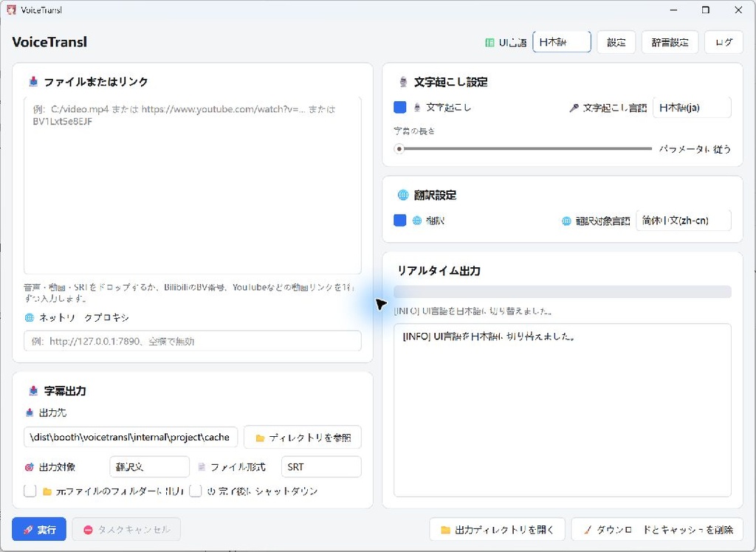The height and width of the screenshot is (552, 756).
Task: Close the VoiceTransl window
Action: point(738,10)
